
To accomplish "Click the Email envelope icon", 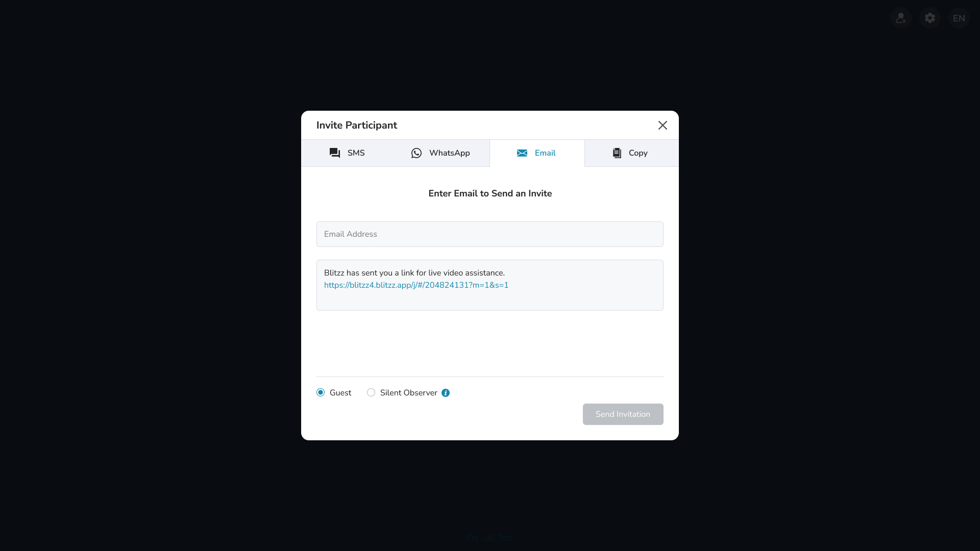I will coord(522,153).
